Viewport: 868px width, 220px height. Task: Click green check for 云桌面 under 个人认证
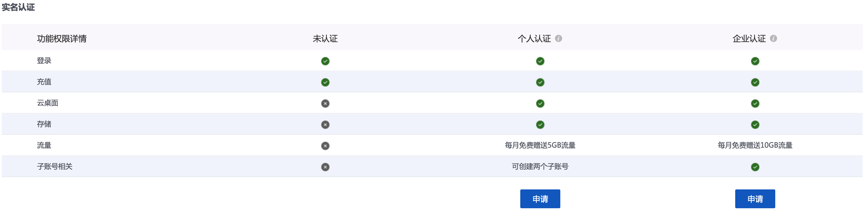click(x=540, y=104)
